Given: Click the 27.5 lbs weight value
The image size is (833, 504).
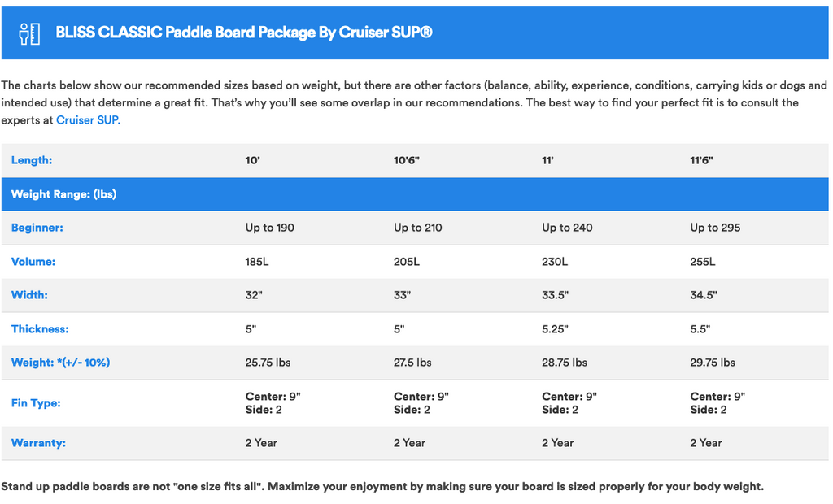Looking at the screenshot, I should point(412,363).
